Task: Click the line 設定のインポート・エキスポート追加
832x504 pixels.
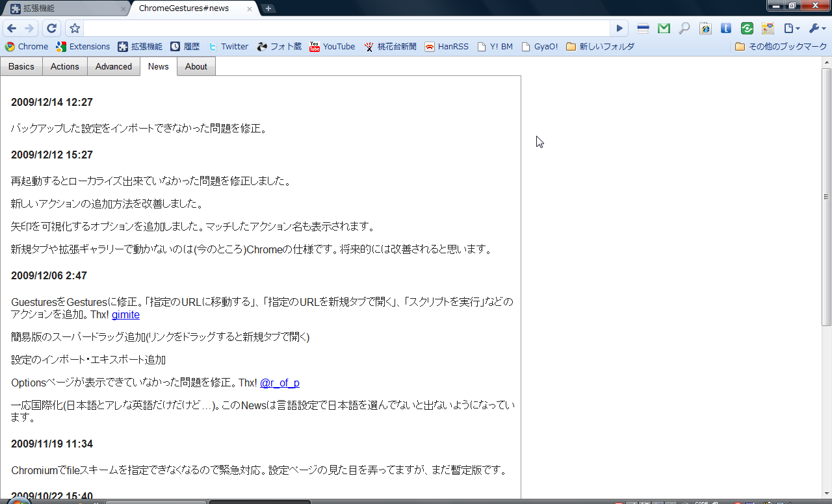Action: [x=88, y=360]
